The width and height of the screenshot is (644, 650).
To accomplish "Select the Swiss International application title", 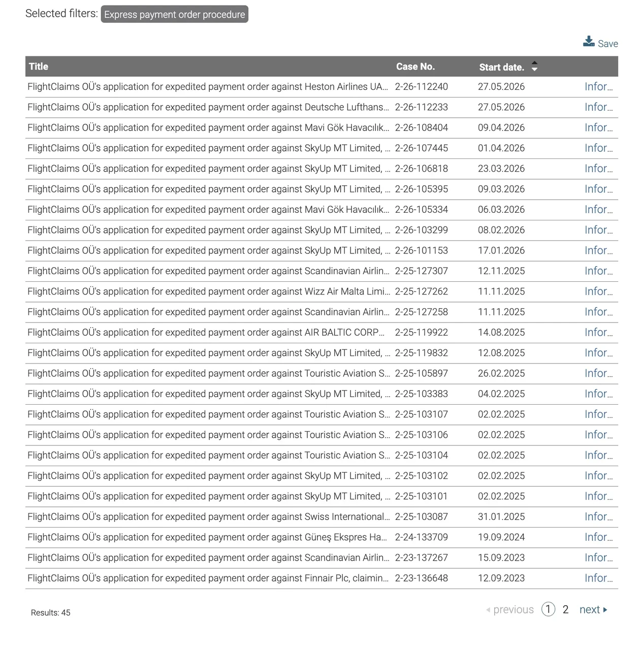I will click(x=209, y=517).
